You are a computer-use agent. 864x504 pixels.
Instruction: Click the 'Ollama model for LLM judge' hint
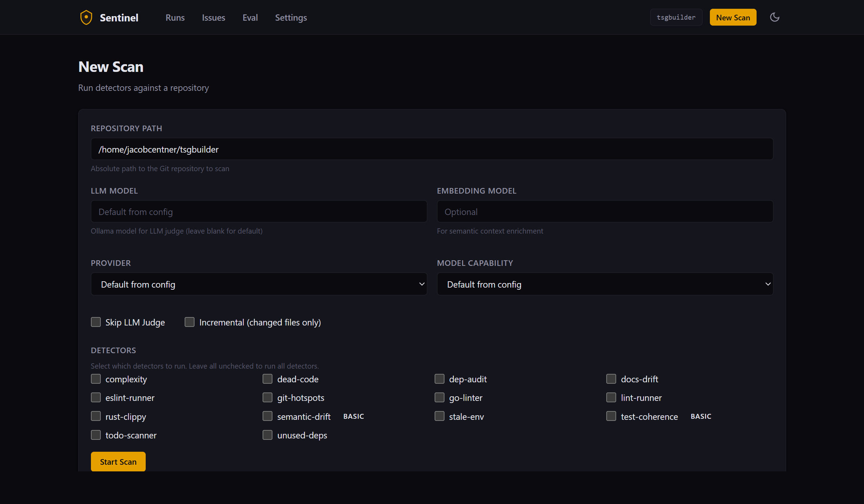click(x=177, y=231)
